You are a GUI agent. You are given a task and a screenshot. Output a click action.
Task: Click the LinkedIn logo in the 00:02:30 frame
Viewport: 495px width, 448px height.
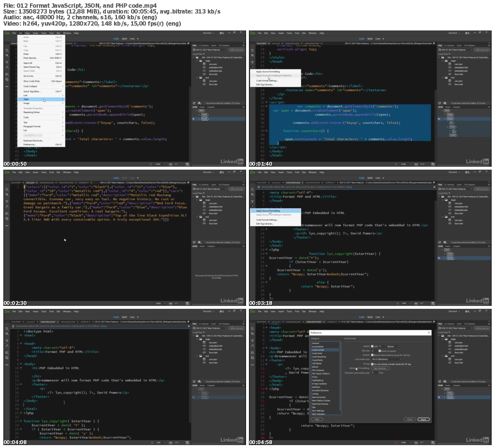[x=233, y=301]
